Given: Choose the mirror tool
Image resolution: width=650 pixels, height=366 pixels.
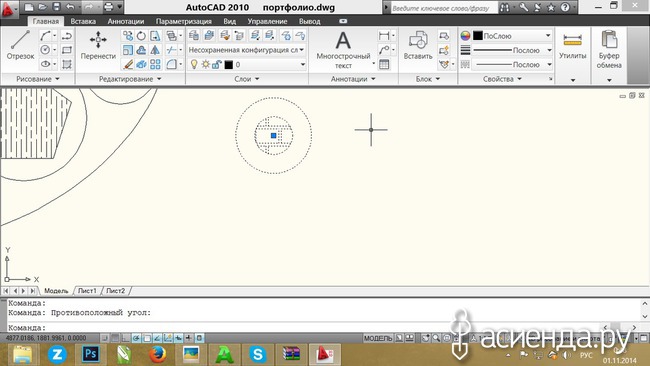Looking at the screenshot, I should pos(155,50).
